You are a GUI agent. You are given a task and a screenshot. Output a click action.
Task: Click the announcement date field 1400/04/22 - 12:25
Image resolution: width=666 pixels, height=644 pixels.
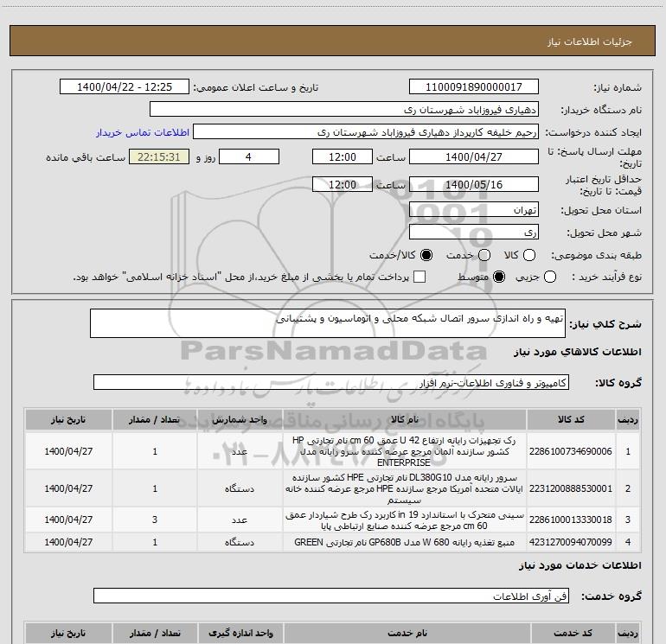(125, 86)
